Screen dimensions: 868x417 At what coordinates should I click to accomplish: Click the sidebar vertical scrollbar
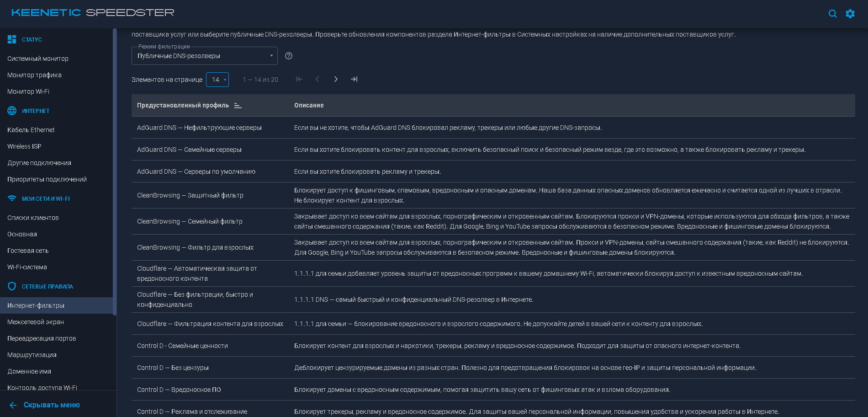115,171
